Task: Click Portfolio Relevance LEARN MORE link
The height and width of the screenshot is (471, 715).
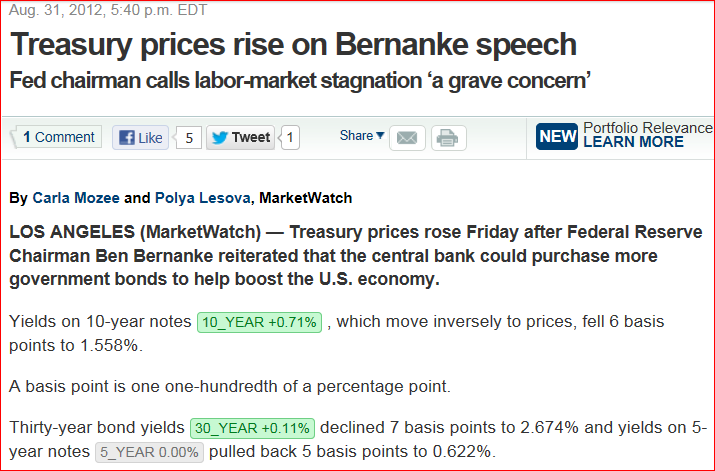Action: 633,142
